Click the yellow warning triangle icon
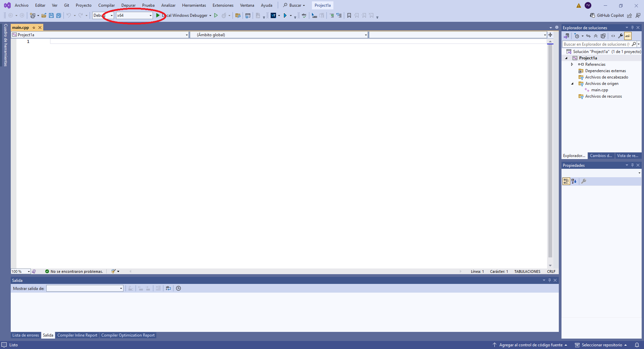 (x=579, y=5)
